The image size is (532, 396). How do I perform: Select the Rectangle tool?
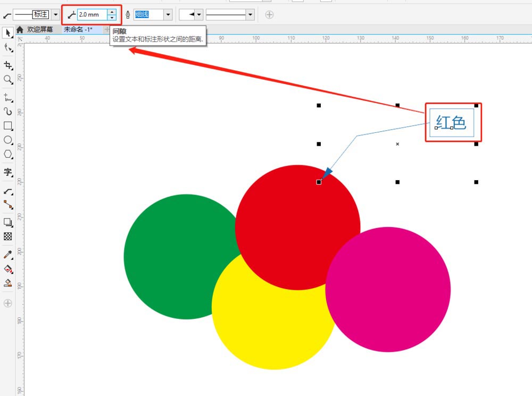pyautogui.click(x=8, y=126)
